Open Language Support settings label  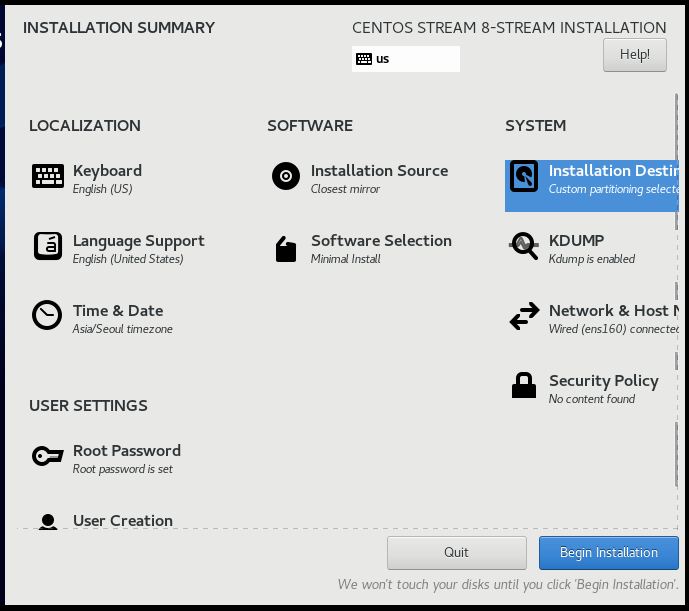click(x=138, y=241)
